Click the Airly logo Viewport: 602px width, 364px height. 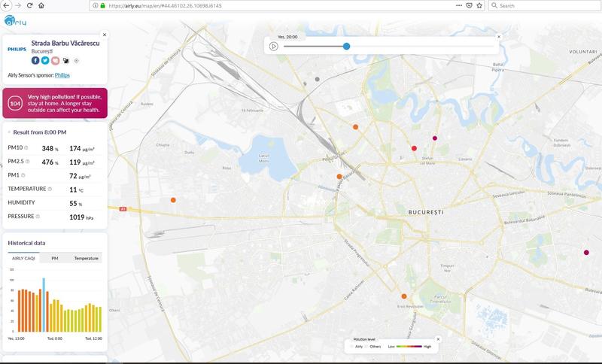click(x=15, y=20)
